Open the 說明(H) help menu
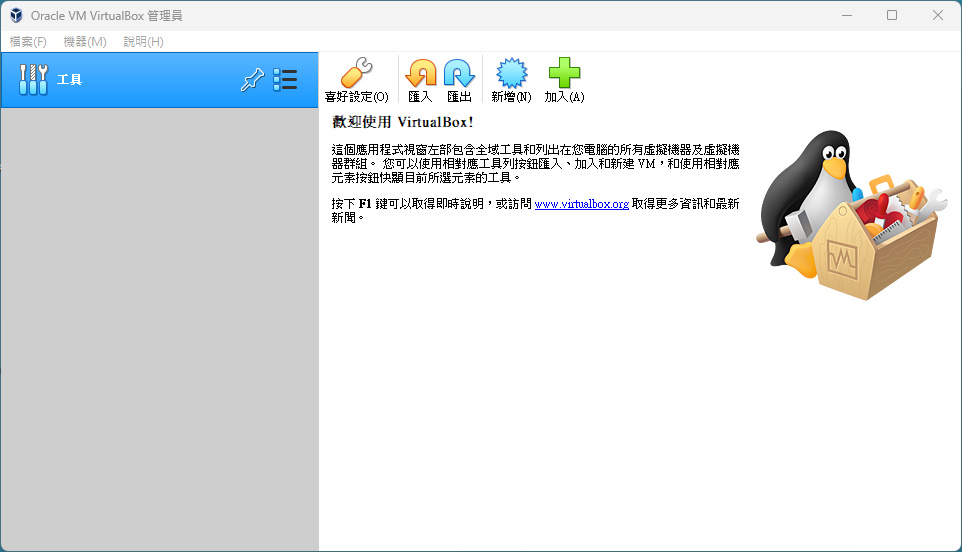 coord(143,42)
